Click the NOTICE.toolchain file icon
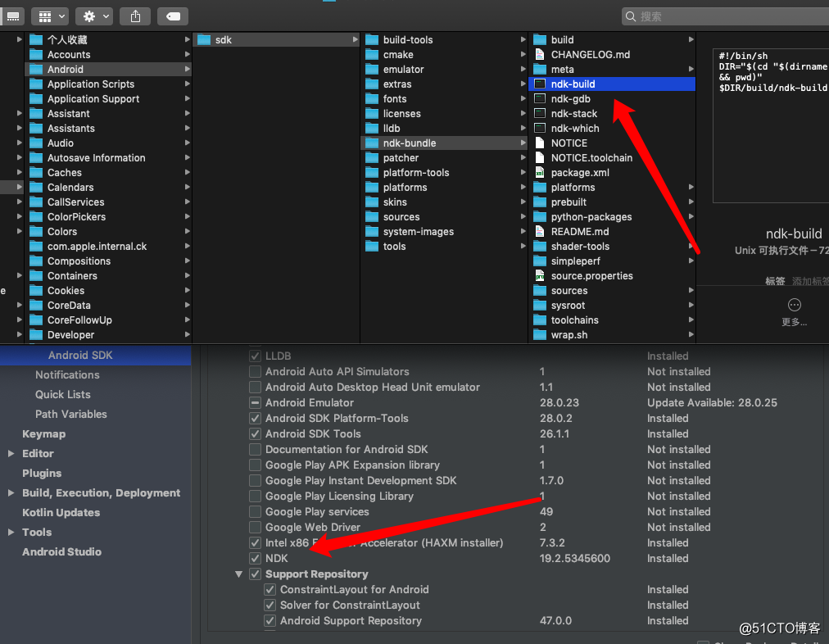829x644 pixels. [540, 157]
